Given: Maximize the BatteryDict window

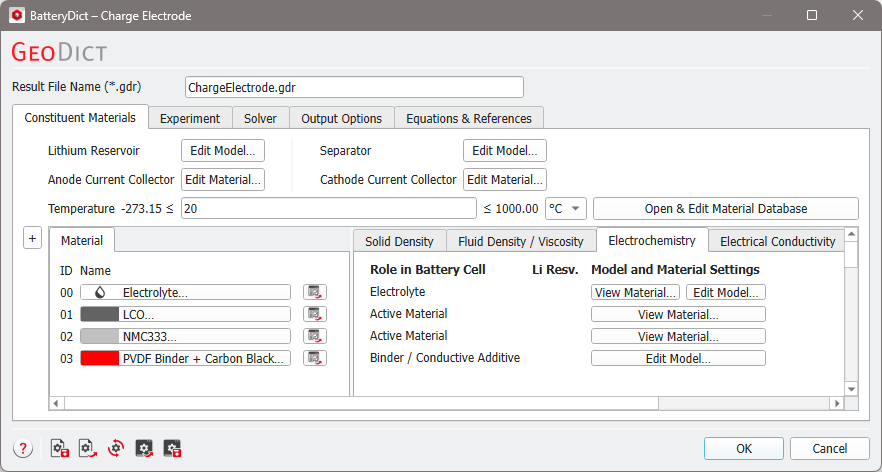Looking at the screenshot, I should click(x=812, y=15).
